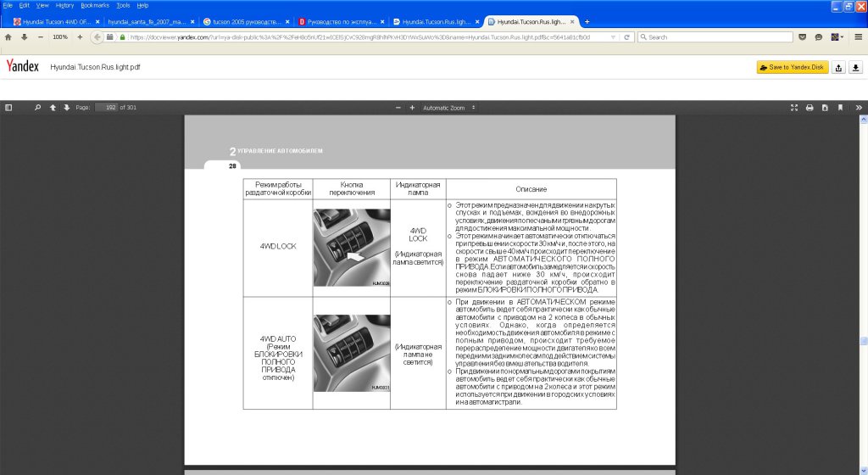Viewport: 868px width, 475px height.
Task: Open Firefox downloads arrow icon
Action: [25, 37]
